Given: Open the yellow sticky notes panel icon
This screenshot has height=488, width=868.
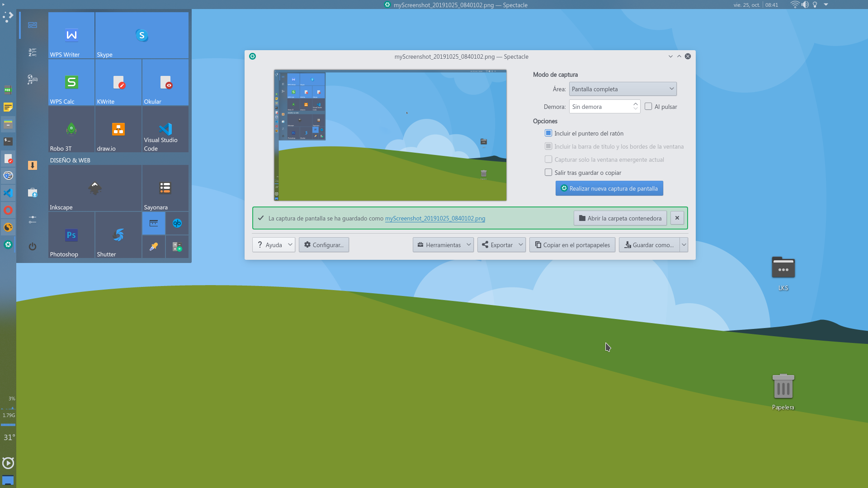Looking at the screenshot, I should [8, 107].
